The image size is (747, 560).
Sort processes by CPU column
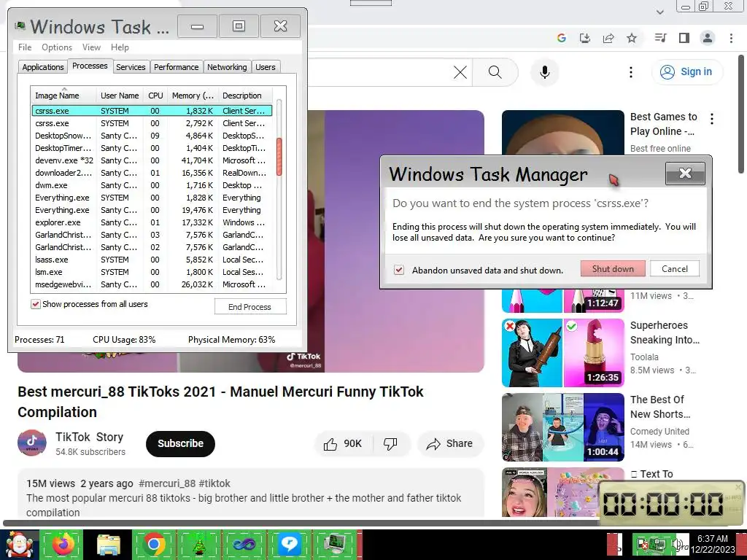pyautogui.click(x=155, y=96)
